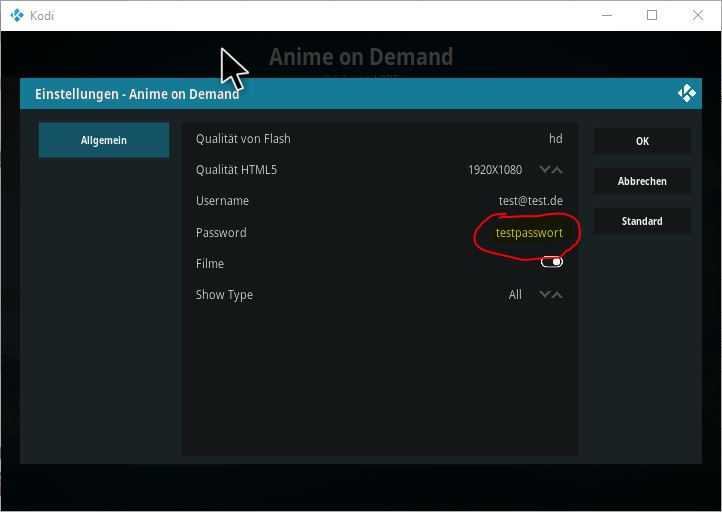Viewport: 722px width, 512px height.
Task: Select the Allgemein category tab
Action: click(x=104, y=140)
